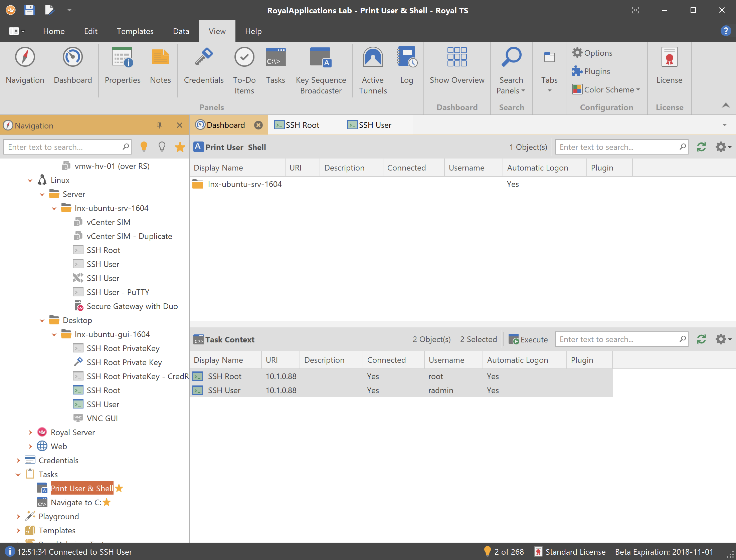Image resolution: width=736 pixels, height=560 pixels.
Task: Click the Show Overview grid icon
Action: click(457, 57)
